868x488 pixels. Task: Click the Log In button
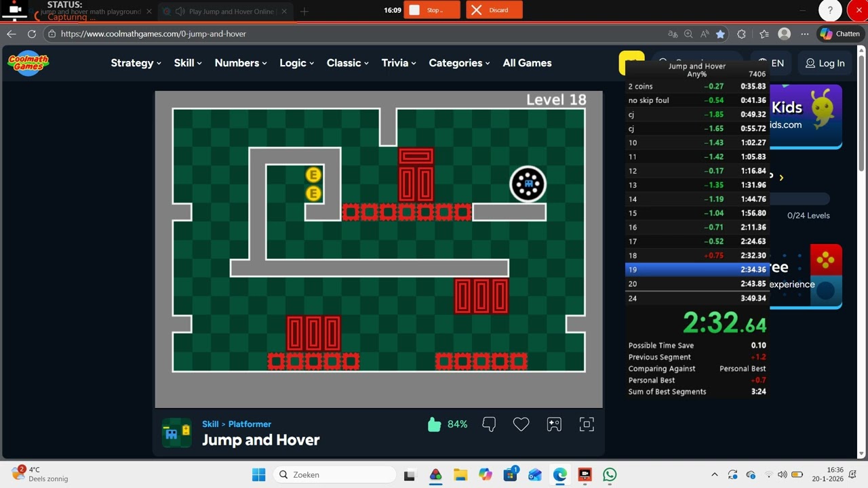(825, 63)
